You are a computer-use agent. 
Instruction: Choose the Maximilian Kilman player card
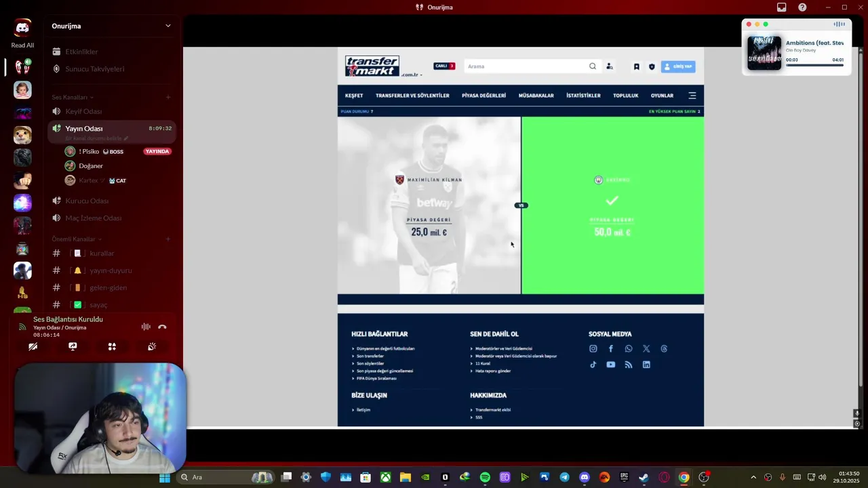(429, 205)
